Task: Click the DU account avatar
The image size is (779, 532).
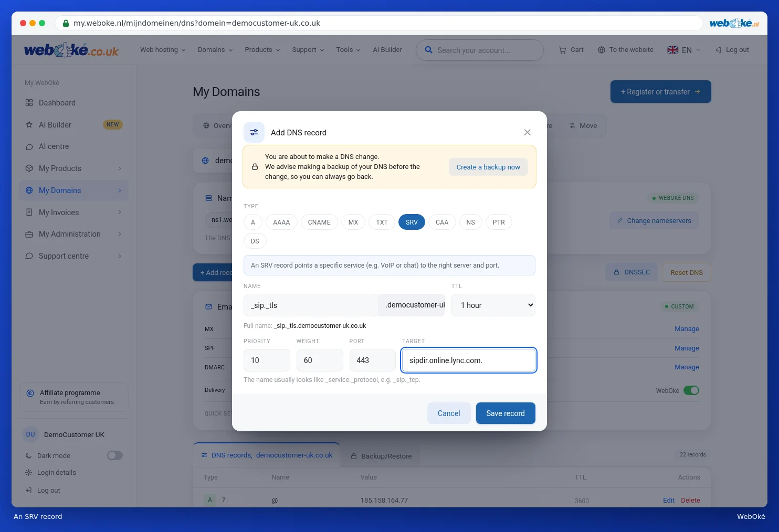Action: click(x=30, y=434)
